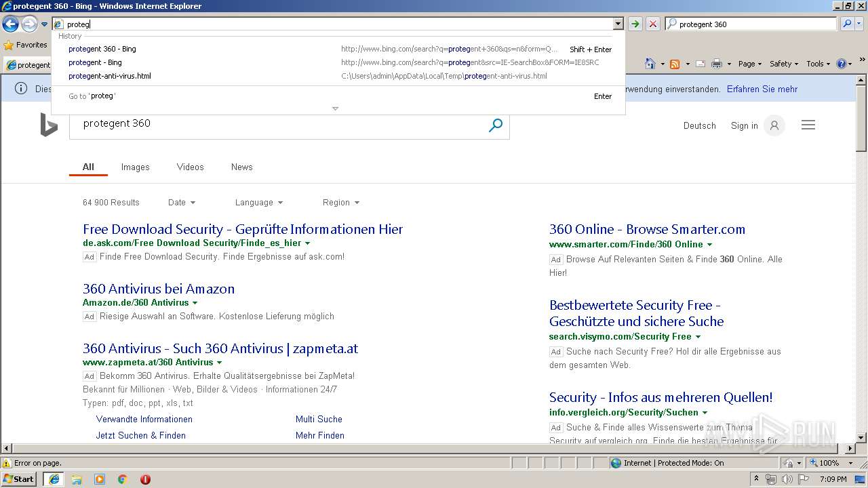Open 'Free Download Security - Geprüfte Informationen Hier' result

243,229
